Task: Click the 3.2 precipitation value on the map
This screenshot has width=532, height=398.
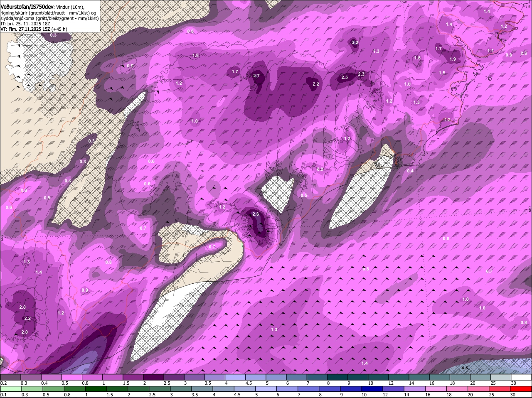Action: click(x=355, y=42)
